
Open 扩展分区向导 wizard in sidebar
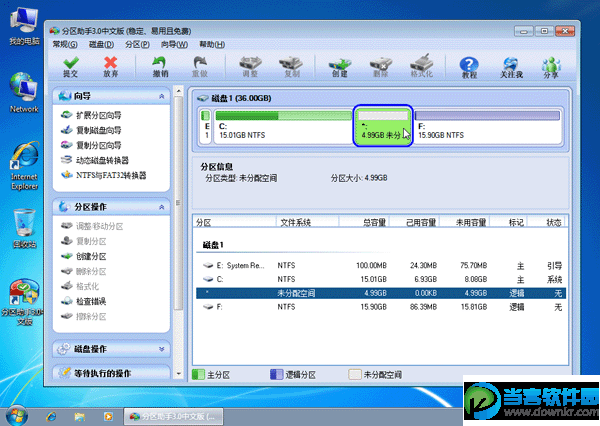click(91, 115)
